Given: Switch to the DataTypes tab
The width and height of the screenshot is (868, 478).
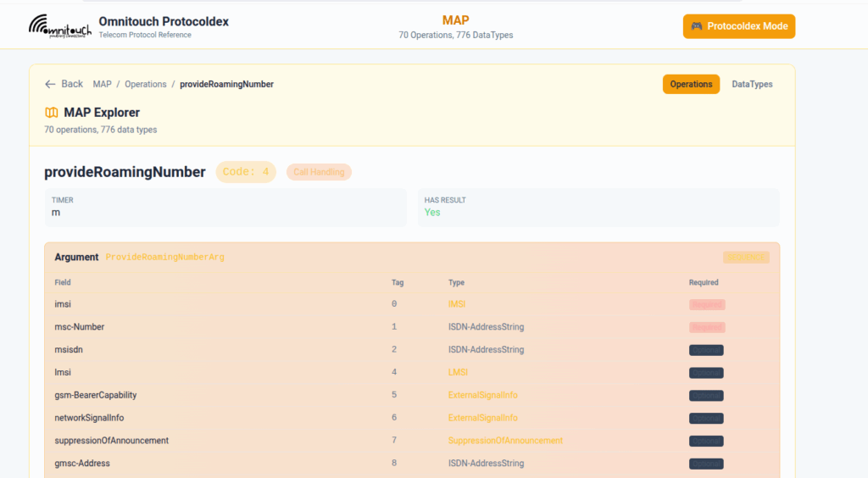Looking at the screenshot, I should 752,84.
